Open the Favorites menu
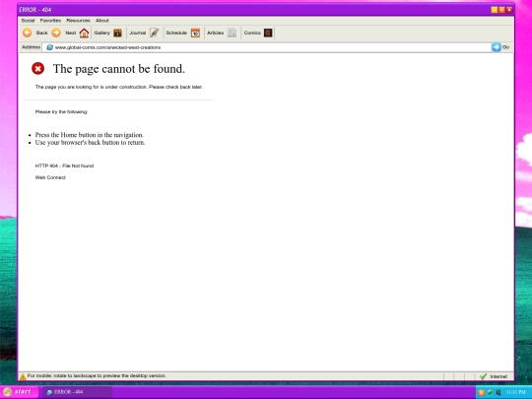This screenshot has height=399, width=532. click(x=50, y=21)
